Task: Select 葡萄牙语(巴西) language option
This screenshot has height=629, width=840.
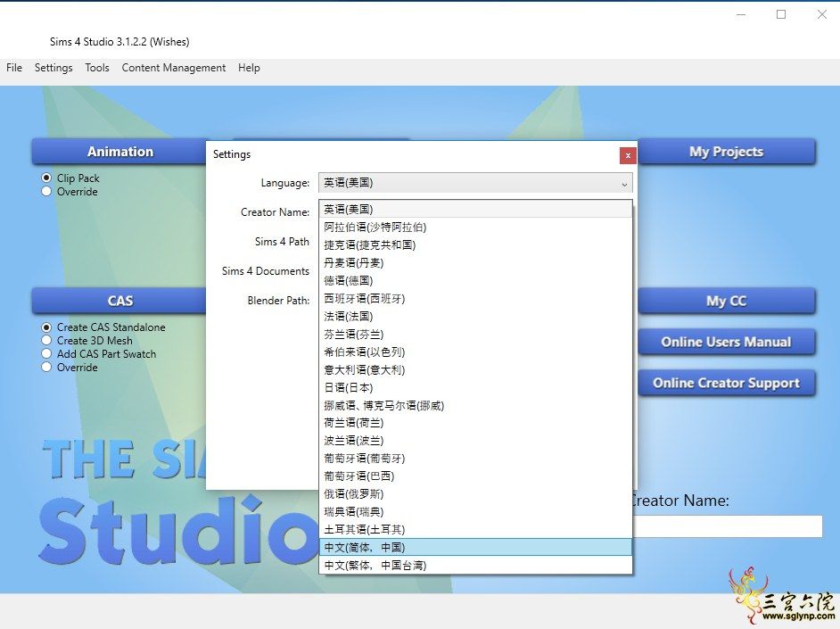Action: coord(475,476)
